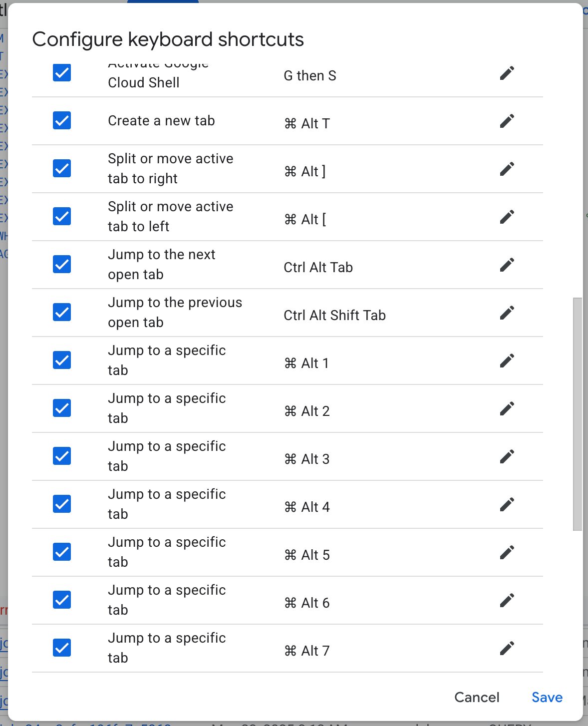Select the 'Ctrl Alt Shift Tab' shortcut text
Viewport: 588px width, 726px height.
coord(335,316)
